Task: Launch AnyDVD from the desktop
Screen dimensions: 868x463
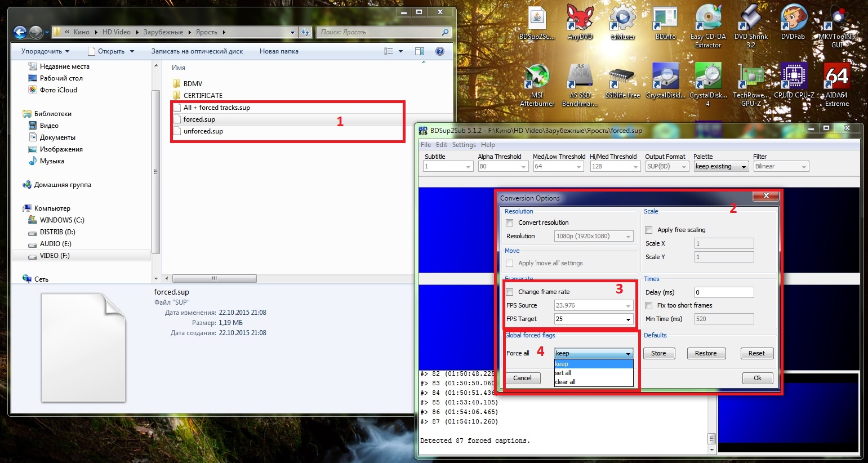Action: tap(580, 23)
